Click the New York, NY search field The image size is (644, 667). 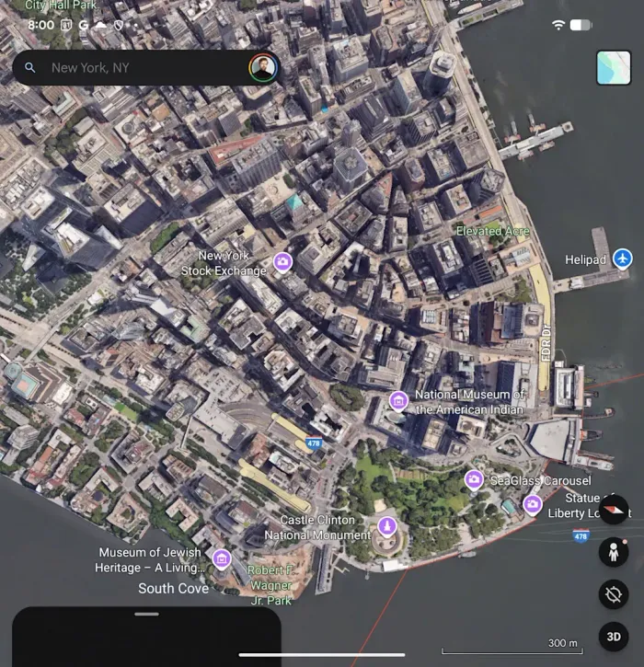coord(138,68)
